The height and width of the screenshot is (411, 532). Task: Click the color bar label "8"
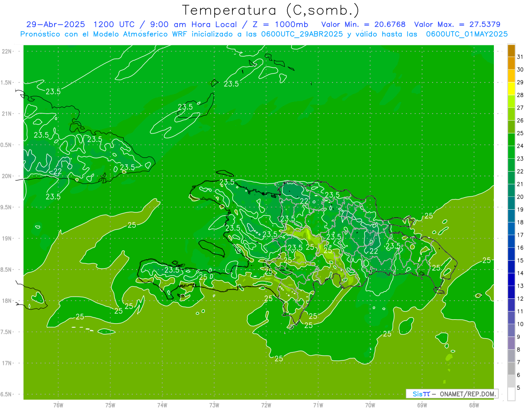pyautogui.click(x=519, y=350)
